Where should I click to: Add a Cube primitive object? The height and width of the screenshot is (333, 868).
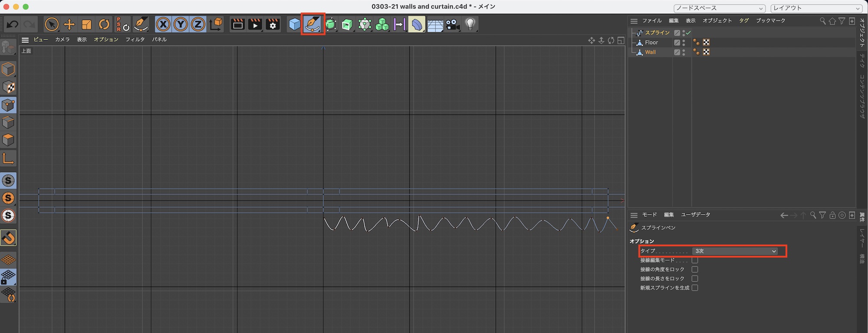click(x=294, y=24)
